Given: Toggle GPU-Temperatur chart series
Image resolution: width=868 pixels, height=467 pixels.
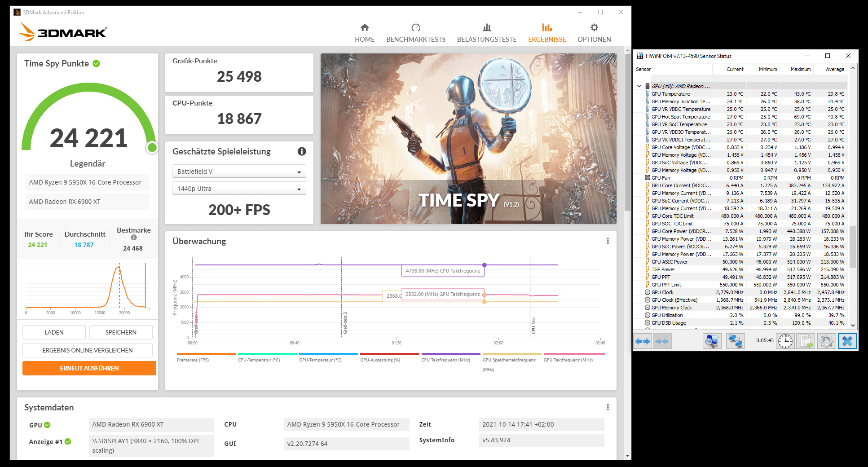Looking at the screenshot, I should tap(328, 357).
